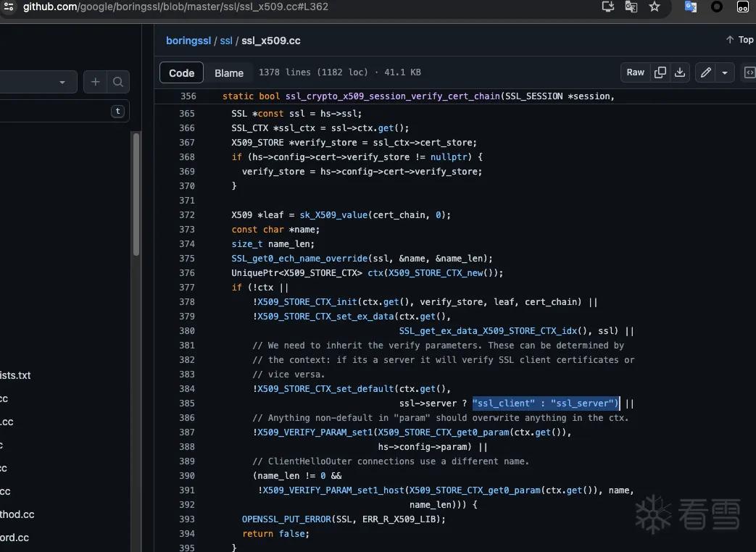Search files with the magnifier icon
This screenshot has width=756, height=552.
pos(117,82)
